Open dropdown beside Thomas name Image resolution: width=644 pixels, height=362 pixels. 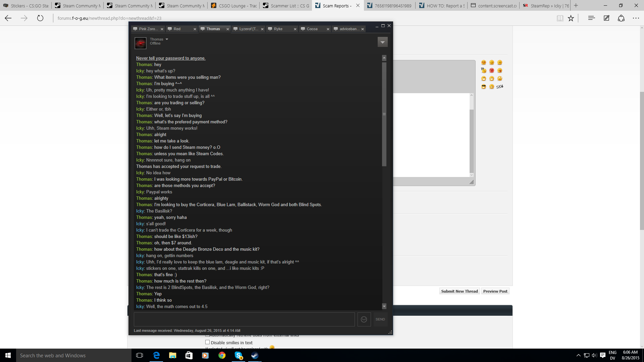coord(167,40)
